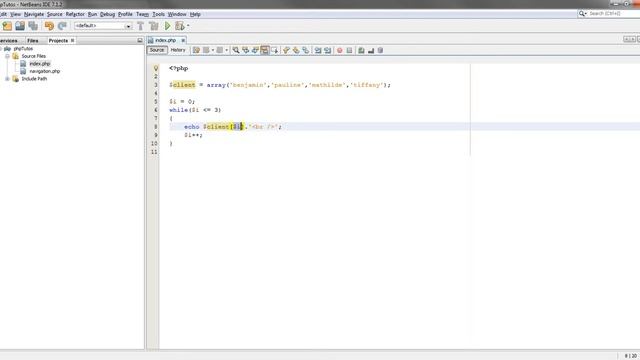The width and height of the screenshot is (640, 360).
Task: Go to Next Bookmark icon
Action: click(296, 50)
